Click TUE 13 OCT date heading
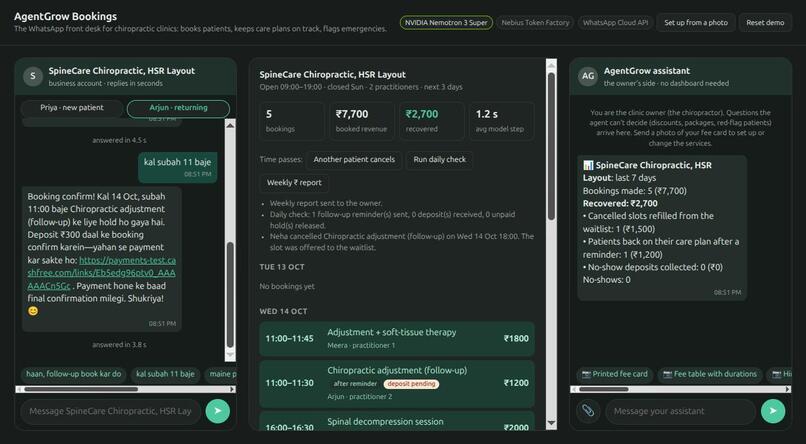This screenshot has width=806, height=444. coord(282,267)
